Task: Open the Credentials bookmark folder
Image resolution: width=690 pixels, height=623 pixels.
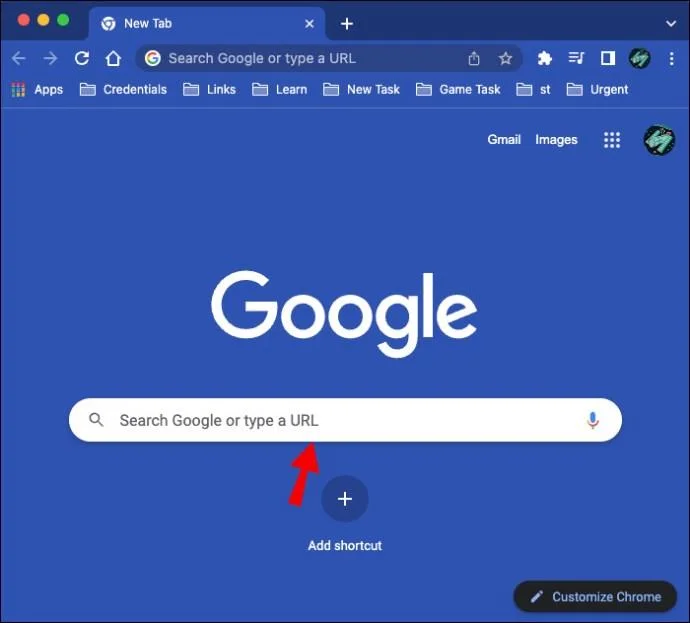Action: pos(123,90)
